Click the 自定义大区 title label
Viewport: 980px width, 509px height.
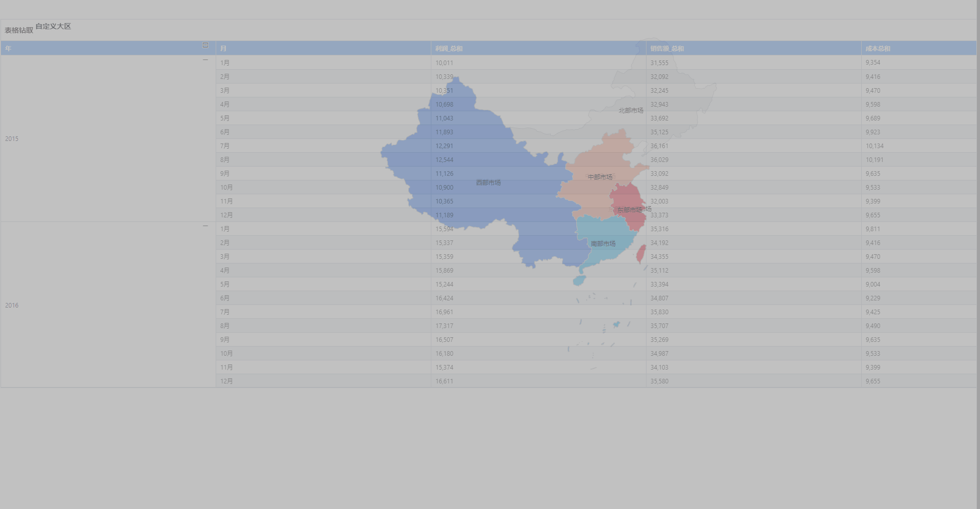[53, 26]
